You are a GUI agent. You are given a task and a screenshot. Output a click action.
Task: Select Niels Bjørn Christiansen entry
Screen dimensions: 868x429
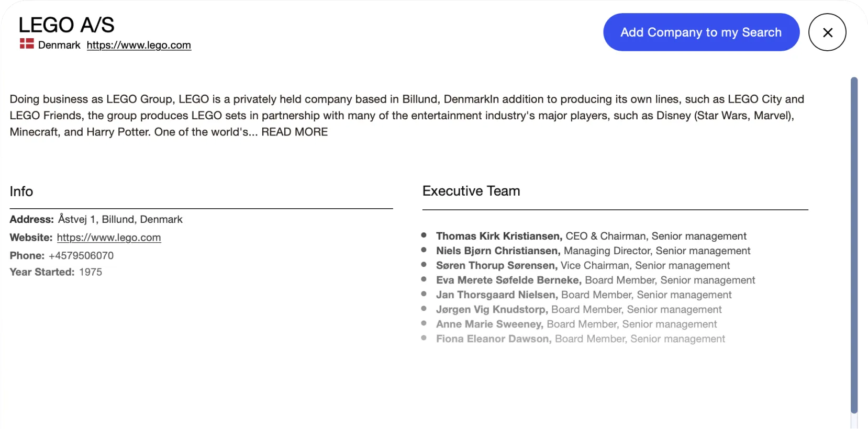click(593, 251)
